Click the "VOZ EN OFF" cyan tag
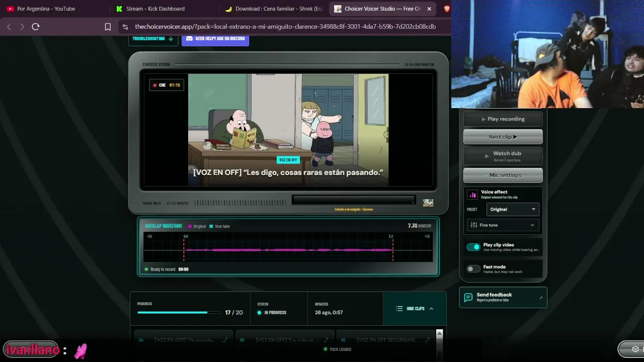The image size is (644, 362). click(288, 160)
